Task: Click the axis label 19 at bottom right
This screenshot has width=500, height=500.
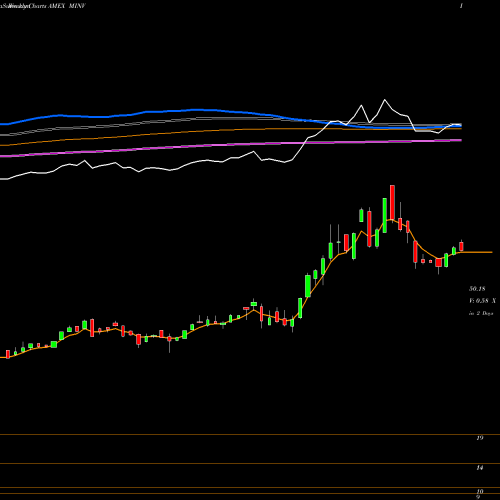Action: coord(480,438)
